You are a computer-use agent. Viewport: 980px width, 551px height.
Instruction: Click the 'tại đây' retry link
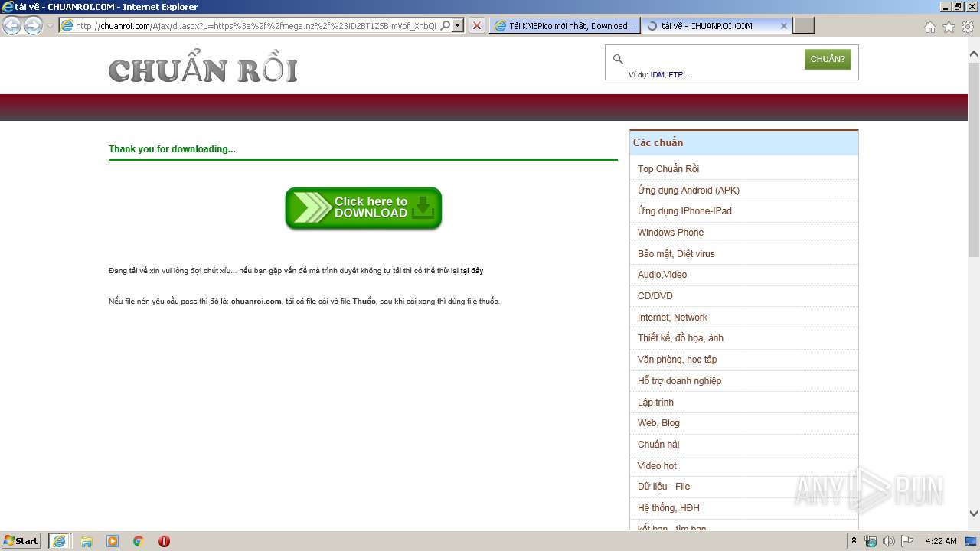472,271
